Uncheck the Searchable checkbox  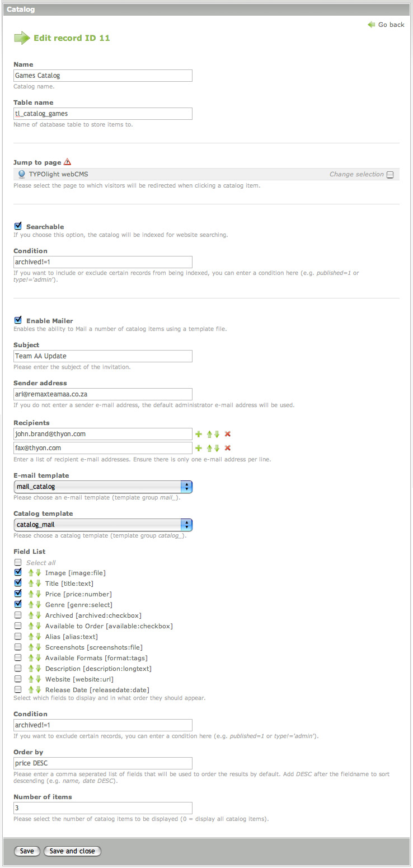pos(18,226)
